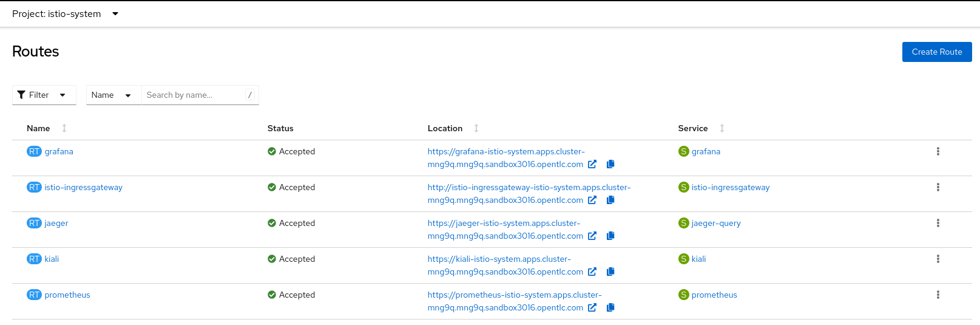Copy the istio-ingressgateway location to clipboard
980x325 pixels.
pyautogui.click(x=610, y=200)
